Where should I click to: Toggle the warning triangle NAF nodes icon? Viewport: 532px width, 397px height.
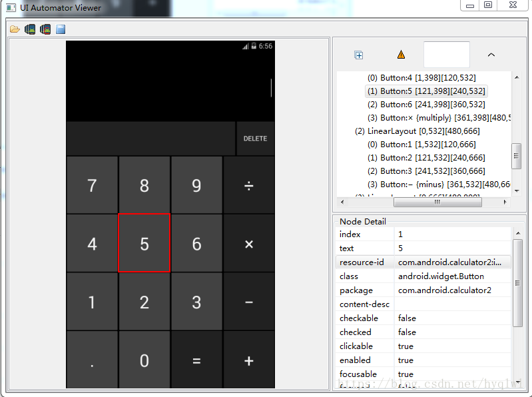401,55
